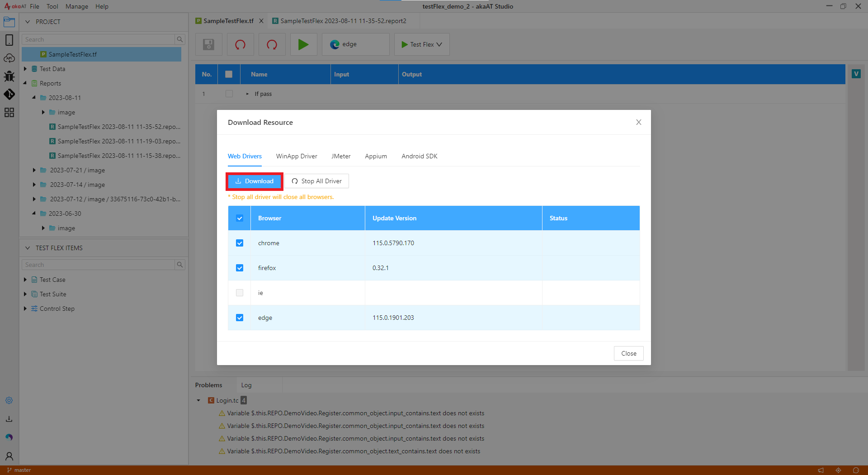Close the Download Resource dialog with X
This screenshot has width=868, height=475.
click(639, 122)
